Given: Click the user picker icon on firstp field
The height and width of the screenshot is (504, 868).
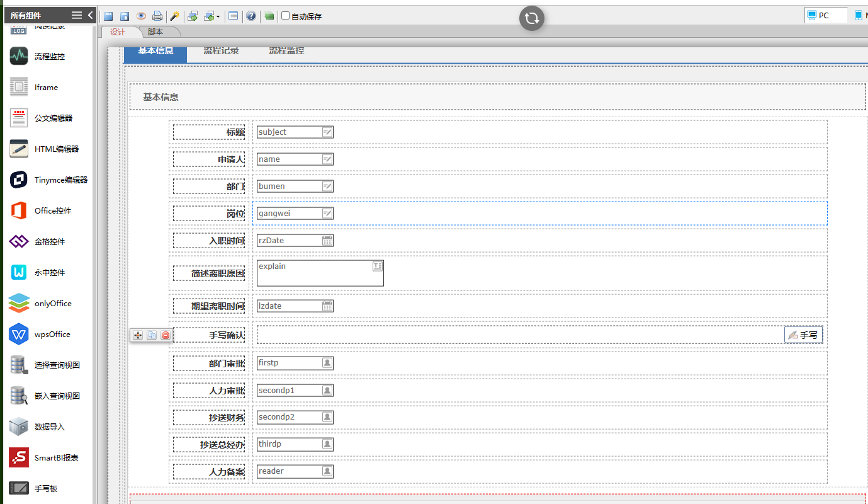Looking at the screenshot, I should point(327,363).
